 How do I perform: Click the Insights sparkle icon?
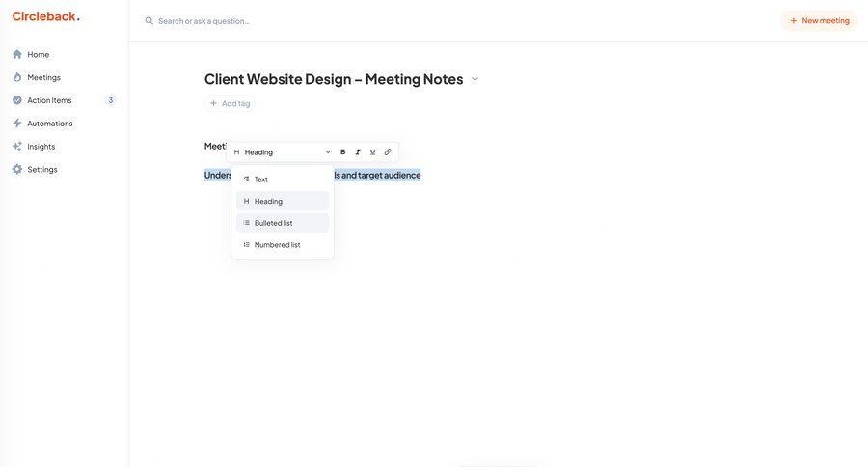pos(17,147)
